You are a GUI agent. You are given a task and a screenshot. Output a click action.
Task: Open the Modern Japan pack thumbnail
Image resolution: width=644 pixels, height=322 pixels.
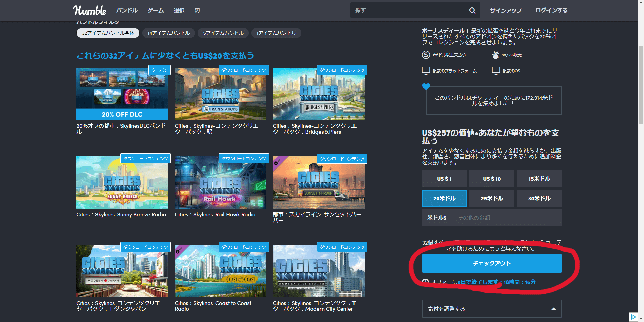point(122,271)
